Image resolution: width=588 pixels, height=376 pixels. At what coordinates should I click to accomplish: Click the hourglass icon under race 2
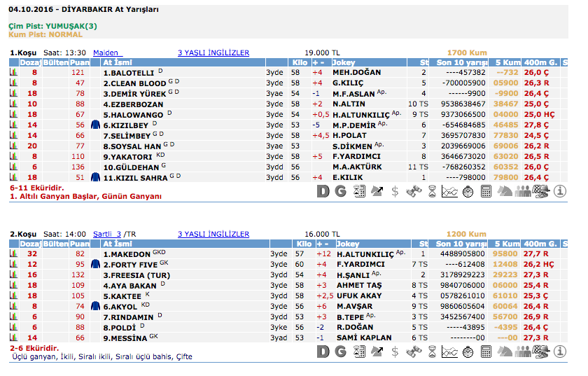click(x=432, y=351)
